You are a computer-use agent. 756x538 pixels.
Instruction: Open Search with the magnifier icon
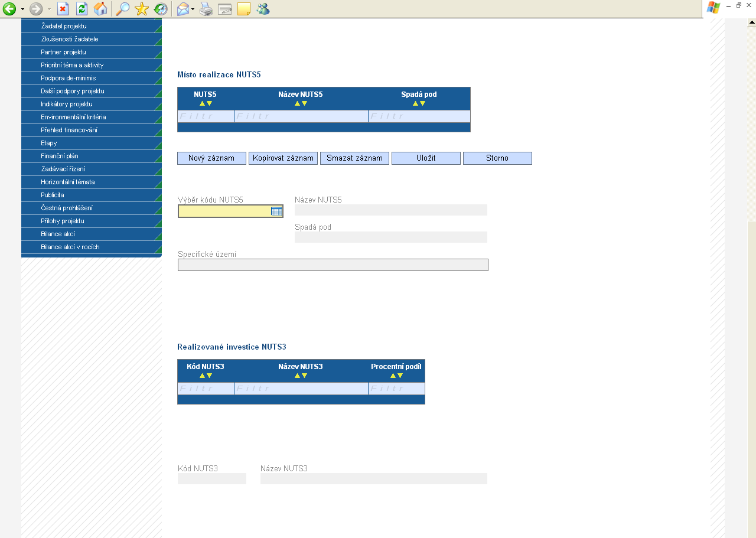(x=122, y=8)
